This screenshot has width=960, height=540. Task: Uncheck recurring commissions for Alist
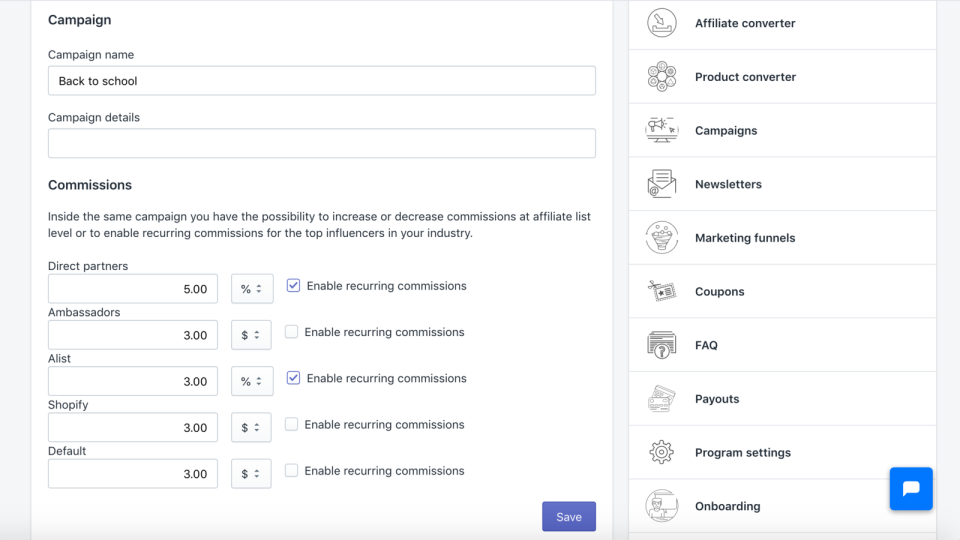[x=293, y=378]
